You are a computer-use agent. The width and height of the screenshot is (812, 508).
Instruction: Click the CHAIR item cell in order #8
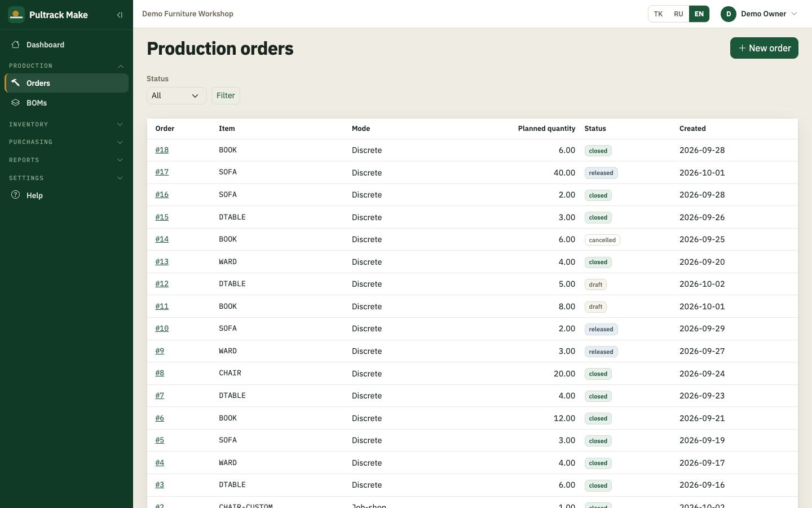click(x=230, y=373)
